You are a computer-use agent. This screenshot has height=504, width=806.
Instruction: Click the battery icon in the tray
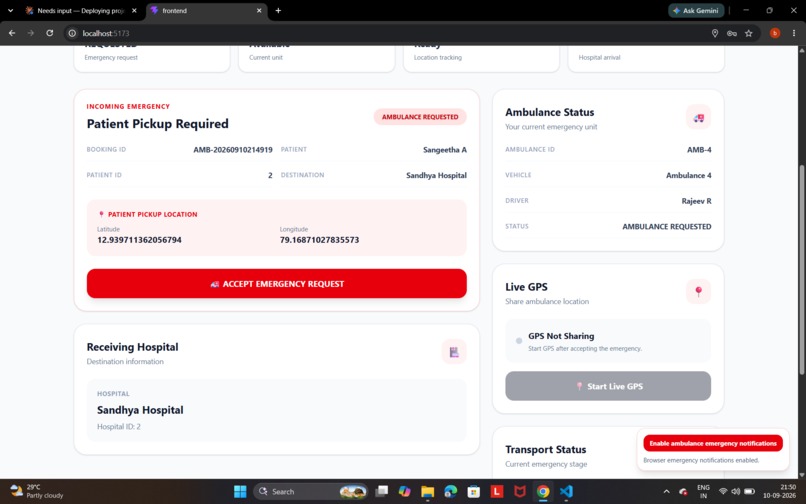click(749, 491)
